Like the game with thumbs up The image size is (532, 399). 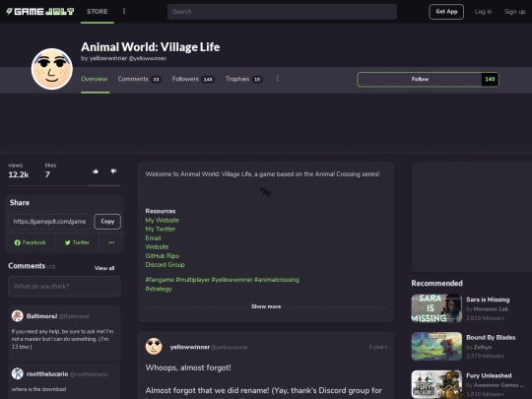96,171
